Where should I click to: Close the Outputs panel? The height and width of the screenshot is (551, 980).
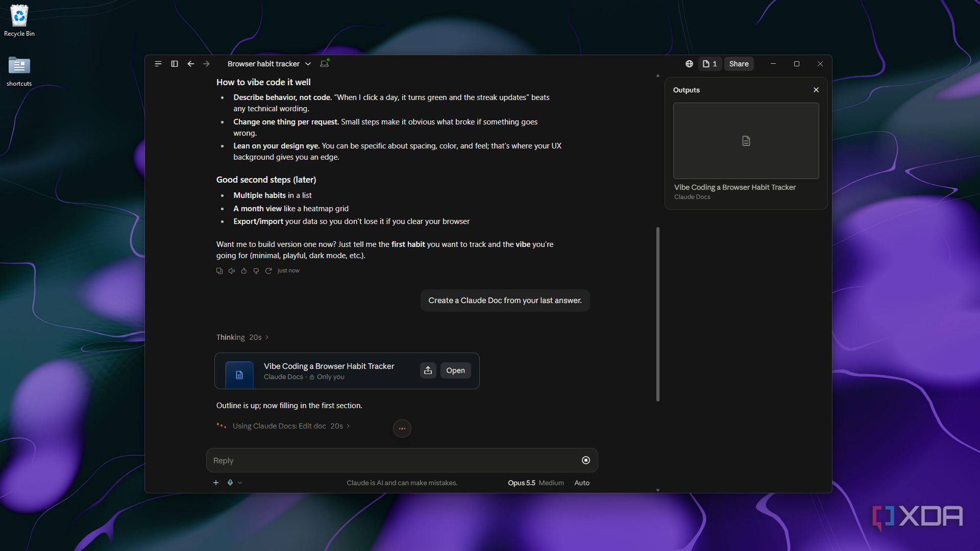pyautogui.click(x=816, y=90)
